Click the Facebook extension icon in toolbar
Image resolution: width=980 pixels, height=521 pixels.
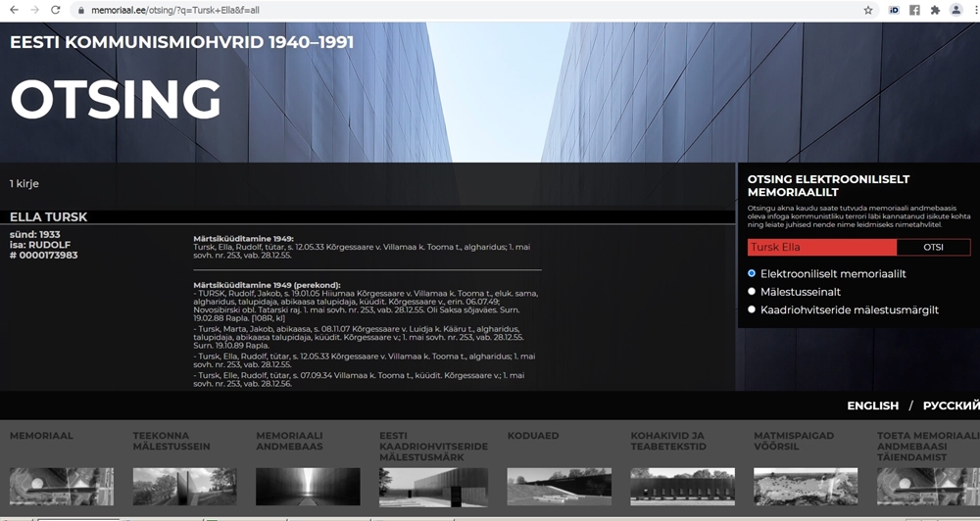tap(914, 10)
